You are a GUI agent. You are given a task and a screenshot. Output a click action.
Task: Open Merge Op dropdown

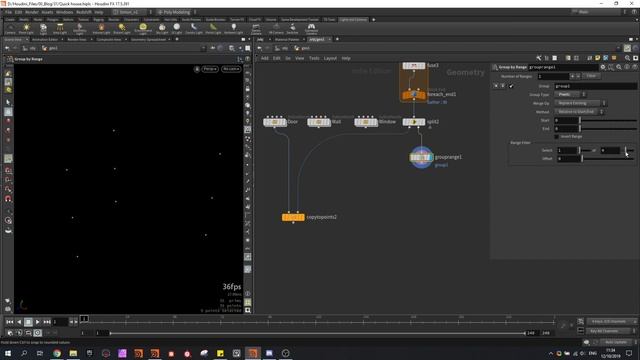coord(580,103)
